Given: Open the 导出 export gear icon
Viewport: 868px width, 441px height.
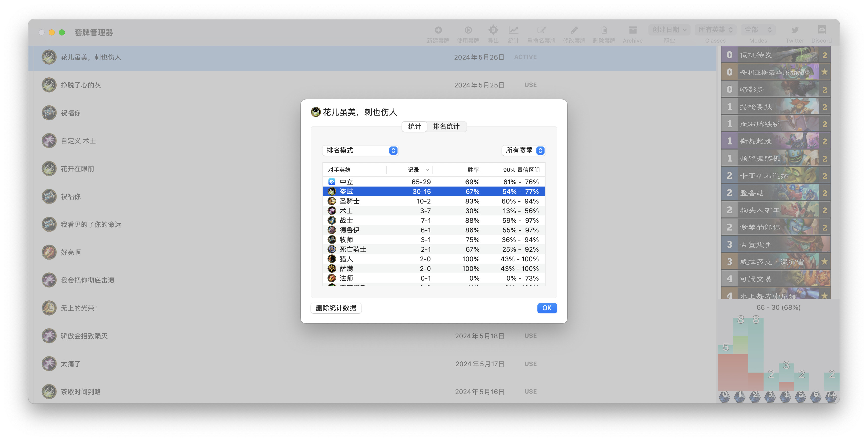Looking at the screenshot, I should tap(493, 30).
